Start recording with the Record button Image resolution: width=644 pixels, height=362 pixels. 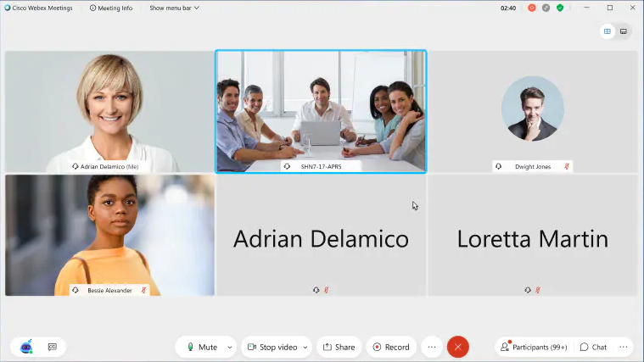point(391,348)
